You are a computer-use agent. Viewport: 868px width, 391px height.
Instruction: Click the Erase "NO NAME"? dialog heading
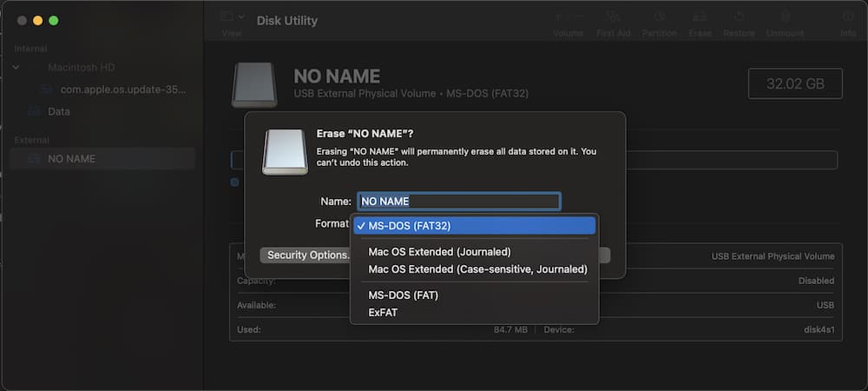(365, 134)
